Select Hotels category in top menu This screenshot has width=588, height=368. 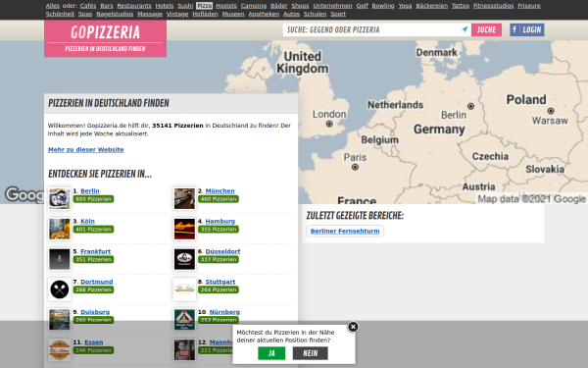[165, 6]
